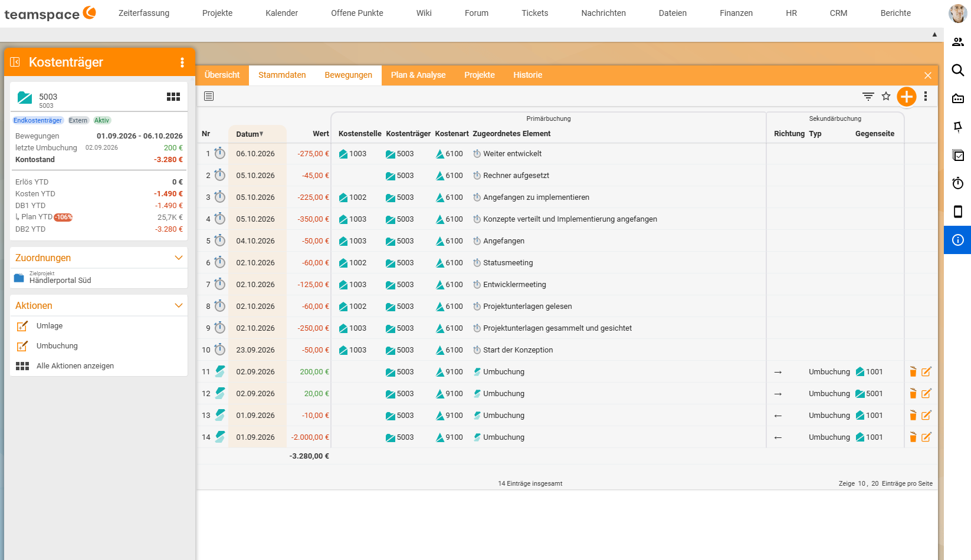Click the teamspace logo

click(x=50, y=14)
